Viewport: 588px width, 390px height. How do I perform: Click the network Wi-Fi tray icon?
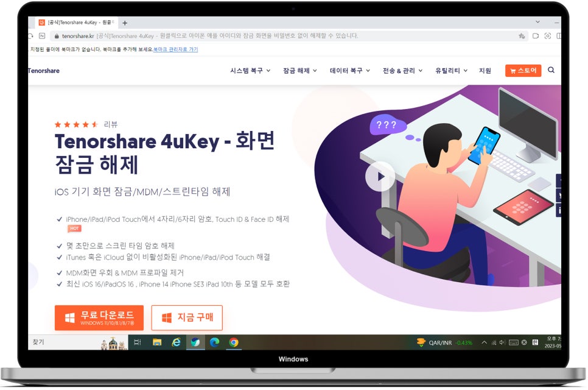(x=494, y=342)
